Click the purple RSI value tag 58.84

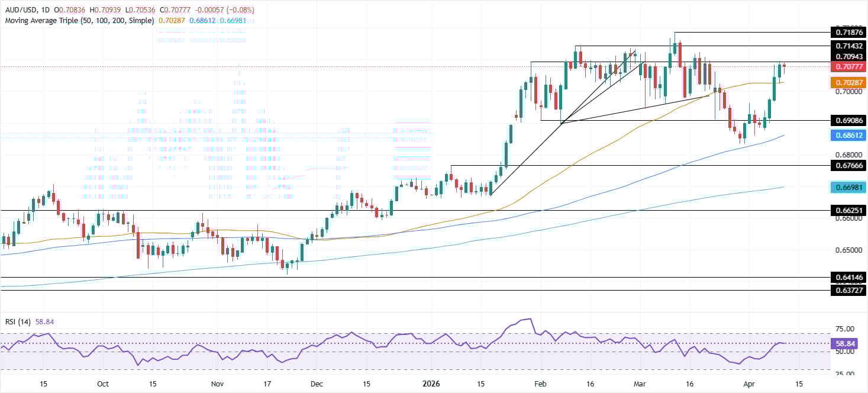[847, 343]
